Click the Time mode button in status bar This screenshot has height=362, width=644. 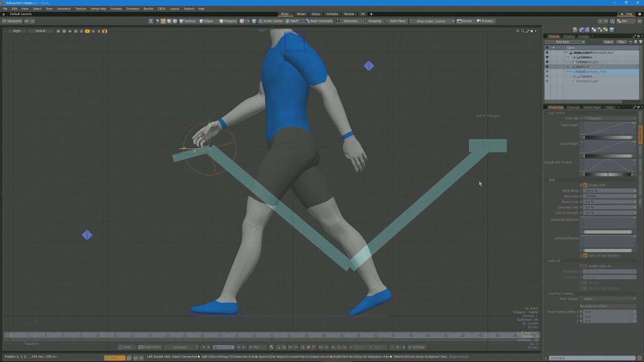coord(114,357)
